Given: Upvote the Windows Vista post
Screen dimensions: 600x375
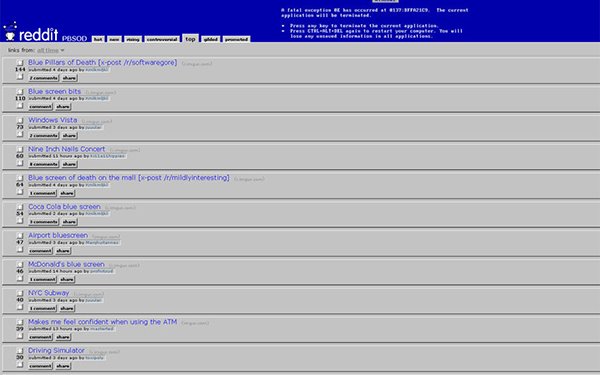Looking at the screenshot, I should point(20,120).
